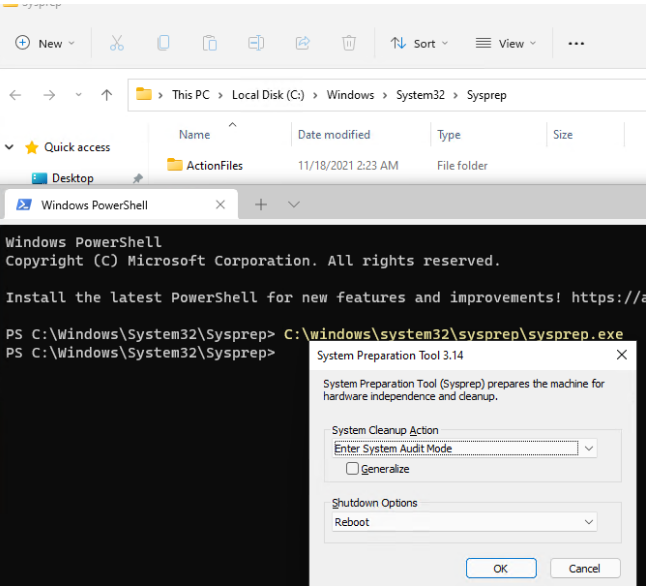Click the sysprep.exe command text in PowerShell
Viewport: 663px width, 586px height.
(x=453, y=334)
